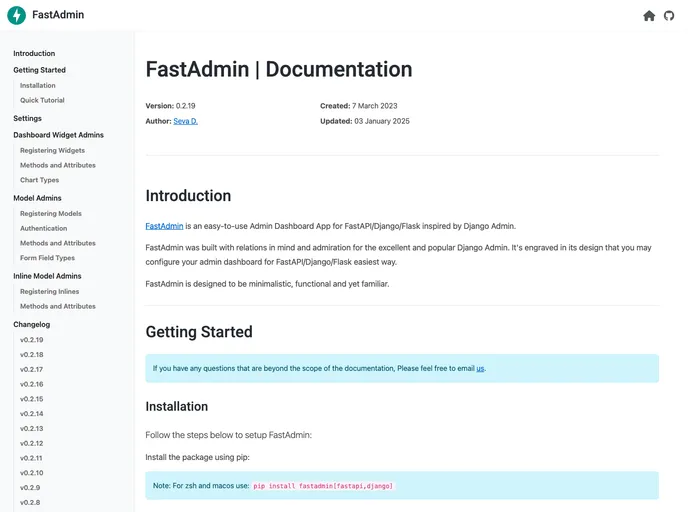Jump to changelog v0.2.18
Image resolution: width=688 pixels, height=512 pixels.
[x=32, y=355]
